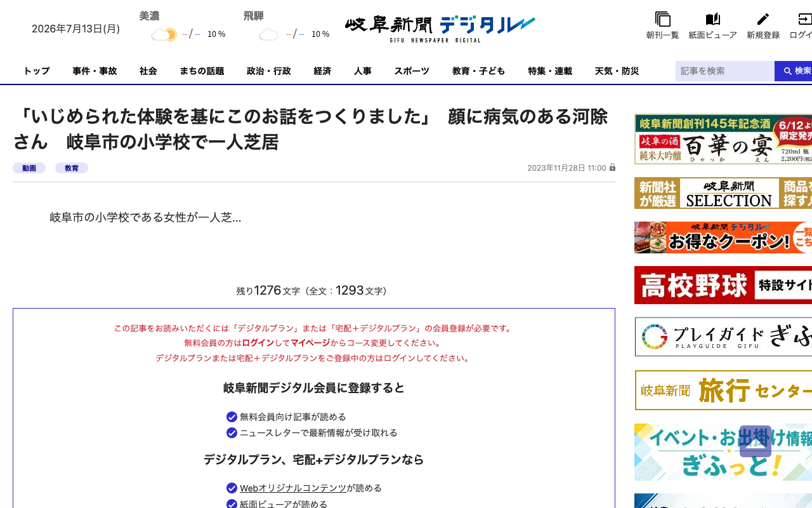The width and height of the screenshot is (812, 508).
Task: Open the 紙面ビューアー book icon
Action: (x=713, y=20)
